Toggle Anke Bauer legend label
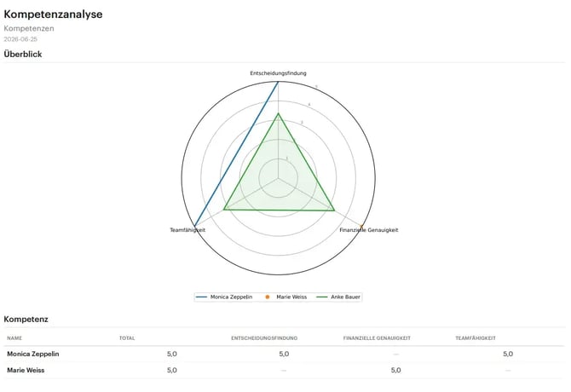Viewport: 571px width, 392px height. click(x=345, y=297)
